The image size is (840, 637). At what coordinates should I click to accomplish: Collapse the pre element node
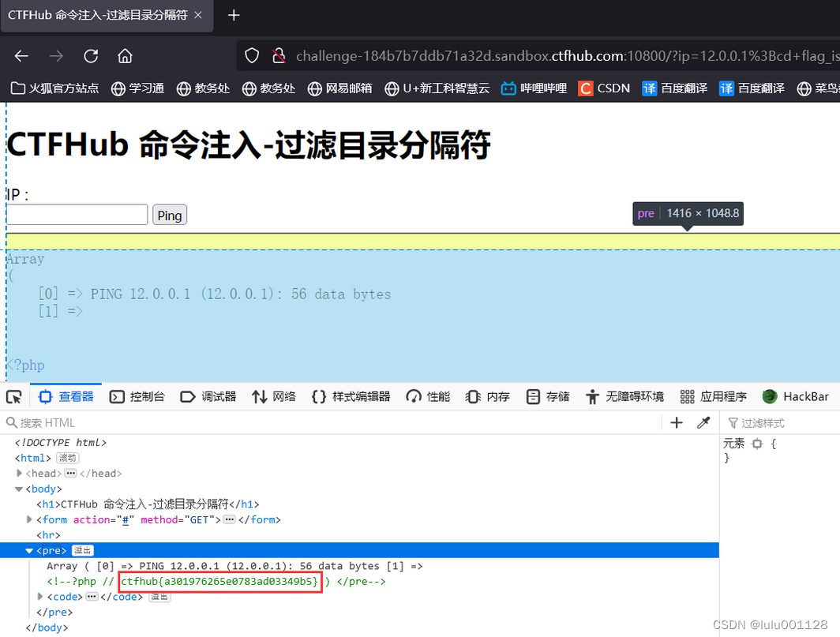(29, 550)
